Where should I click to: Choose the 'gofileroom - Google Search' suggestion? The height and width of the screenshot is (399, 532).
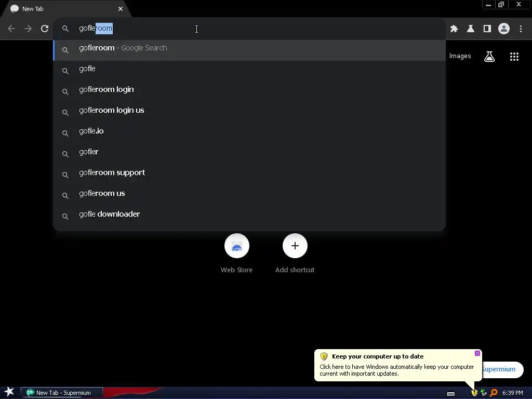(x=249, y=50)
